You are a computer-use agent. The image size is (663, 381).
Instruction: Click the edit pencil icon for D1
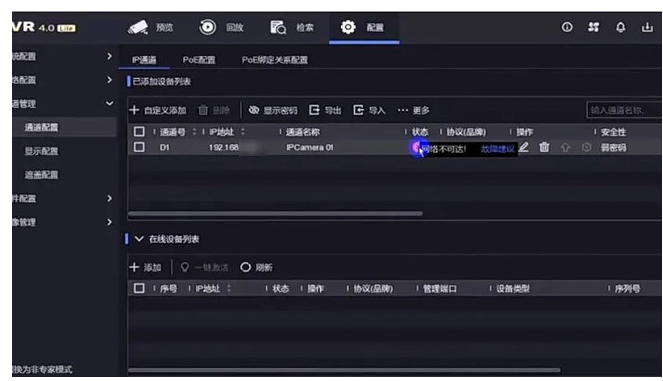(x=523, y=147)
